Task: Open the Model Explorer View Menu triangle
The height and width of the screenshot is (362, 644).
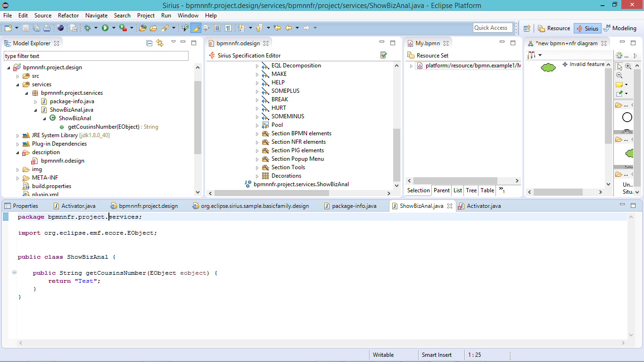Action: (173, 42)
